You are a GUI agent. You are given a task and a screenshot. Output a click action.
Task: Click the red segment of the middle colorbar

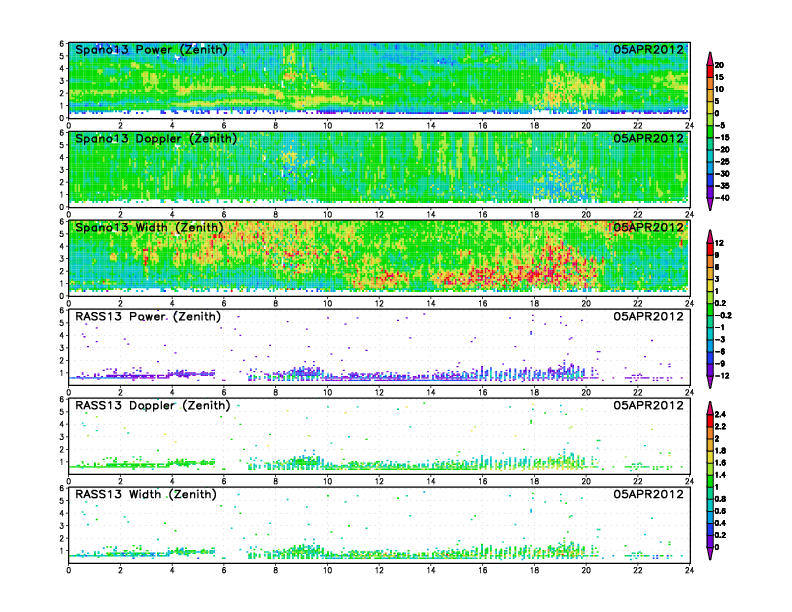710,249
